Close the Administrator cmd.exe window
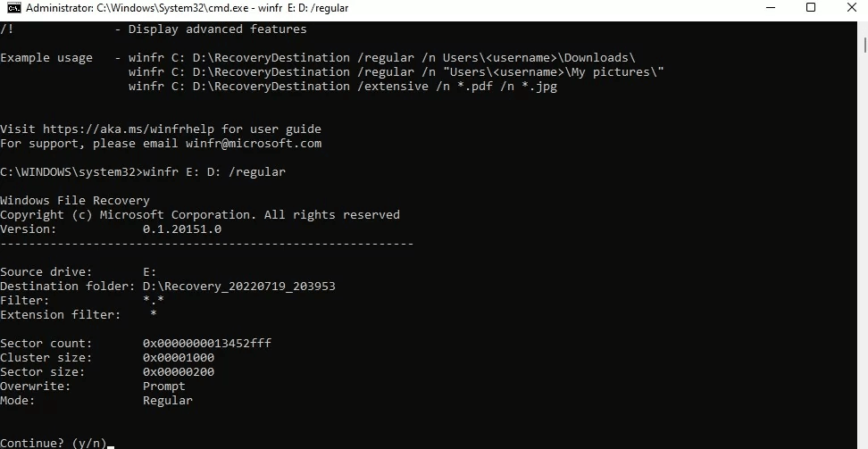Screen dimensions: 868x449 (851, 8)
